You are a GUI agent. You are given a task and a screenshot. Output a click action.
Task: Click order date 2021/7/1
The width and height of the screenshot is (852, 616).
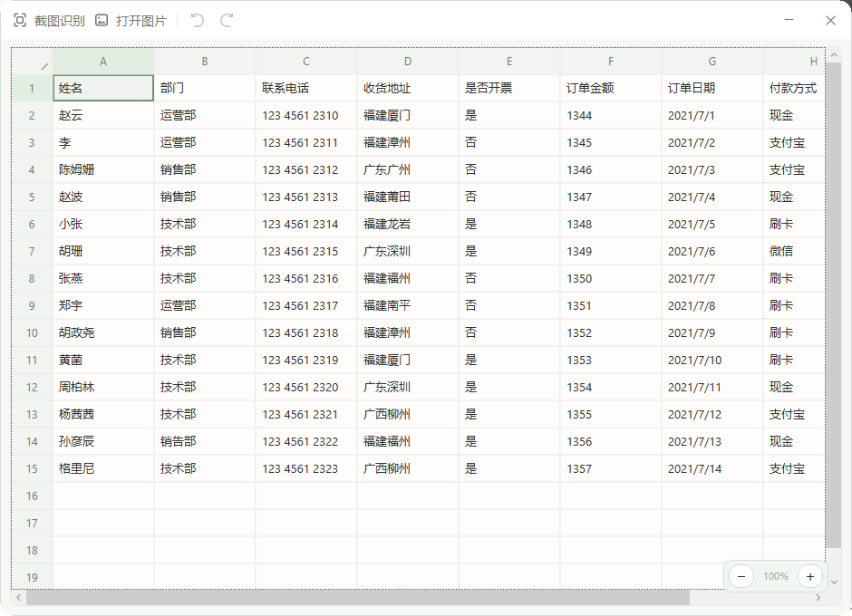(713, 115)
